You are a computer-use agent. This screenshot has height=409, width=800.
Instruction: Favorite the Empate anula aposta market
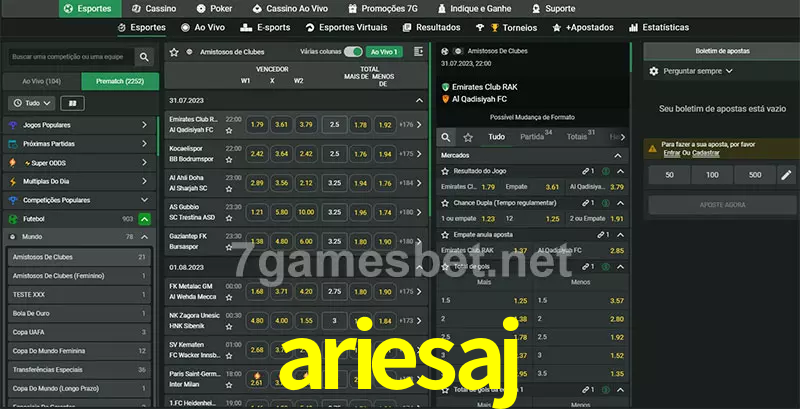[445, 235]
